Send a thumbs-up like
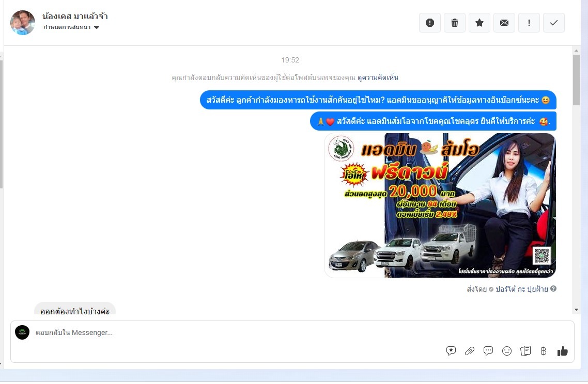The width and height of the screenshot is (588, 384). (x=563, y=351)
